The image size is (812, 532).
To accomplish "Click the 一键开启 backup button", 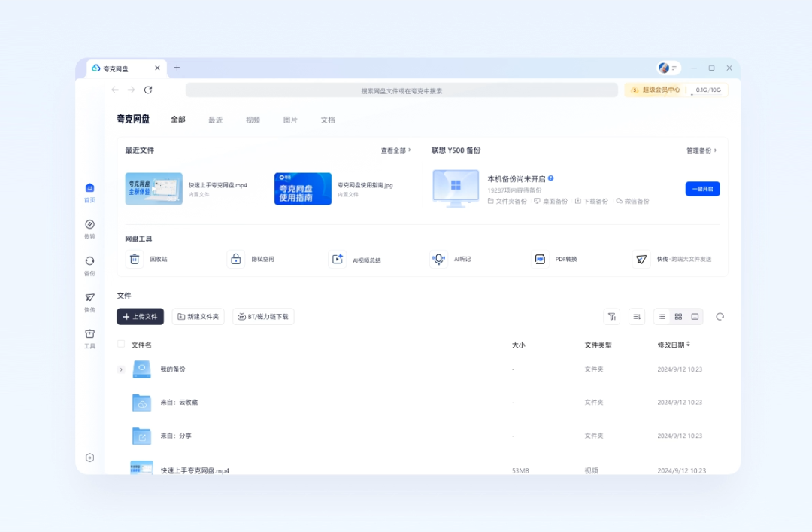I will [702, 189].
